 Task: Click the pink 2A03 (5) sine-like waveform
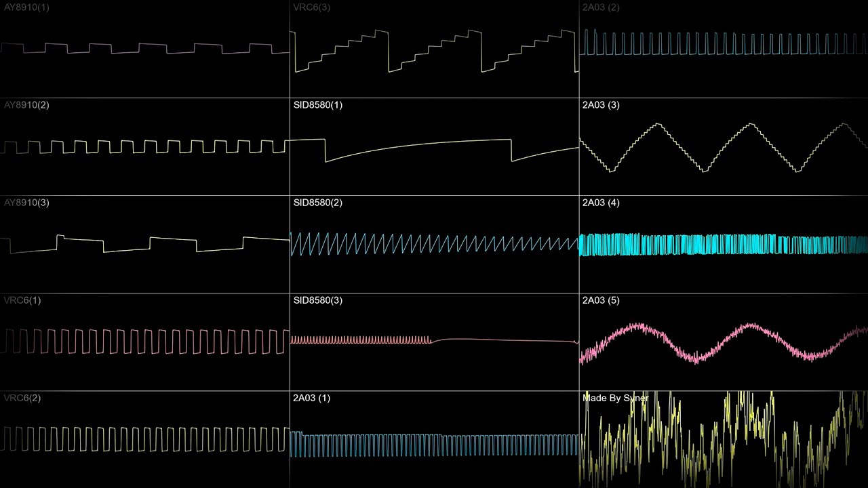[x=724, y=342]
